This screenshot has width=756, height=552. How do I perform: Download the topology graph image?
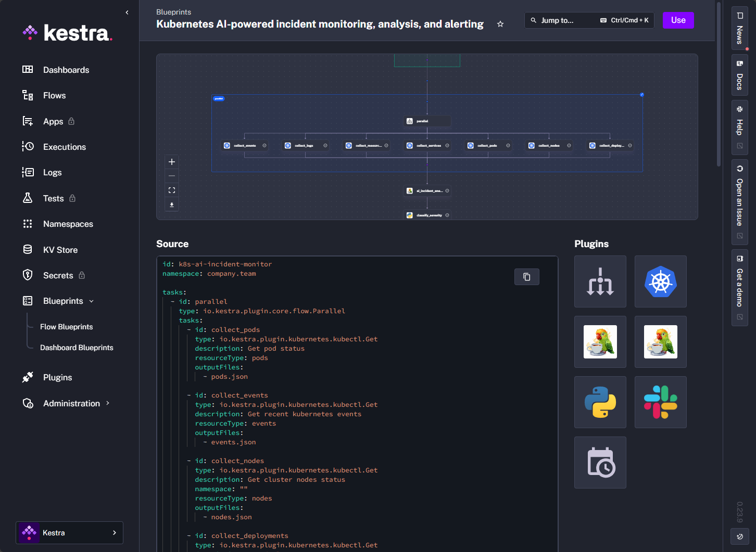pyautogui.click(x=172, y=204)
